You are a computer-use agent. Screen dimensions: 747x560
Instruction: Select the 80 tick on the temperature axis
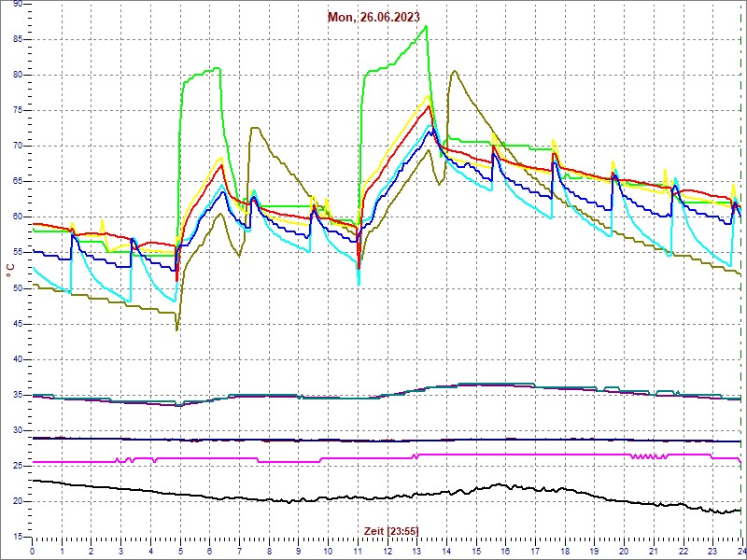[x=18, y=76]
